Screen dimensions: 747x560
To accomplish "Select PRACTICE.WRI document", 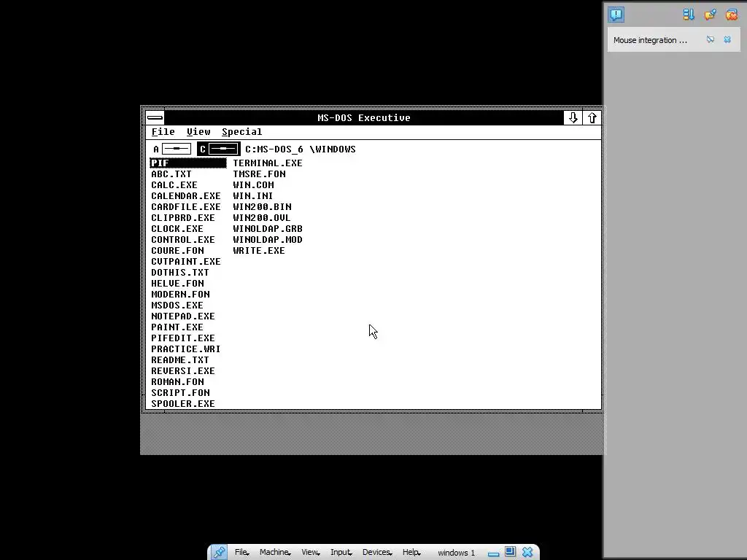I will 186,349.
